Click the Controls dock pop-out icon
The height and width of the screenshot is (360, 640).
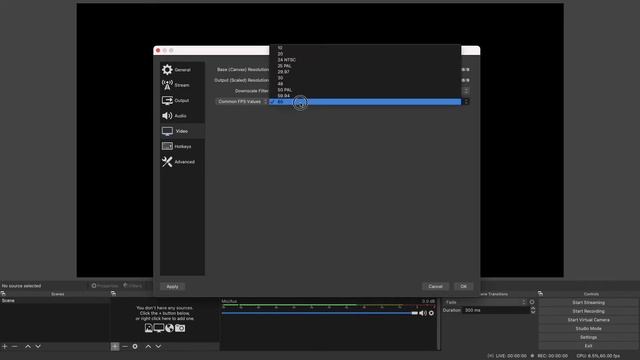(x=540, y=293)
